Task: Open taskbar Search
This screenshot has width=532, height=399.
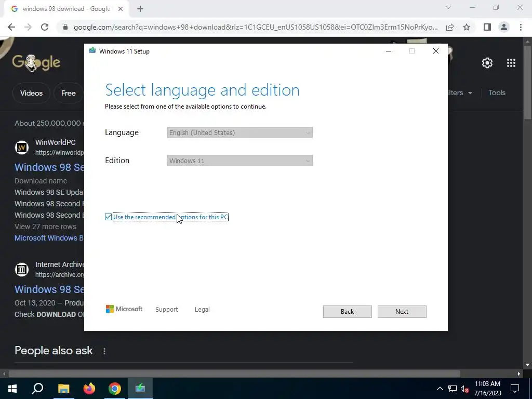Action: click(37, 389)
